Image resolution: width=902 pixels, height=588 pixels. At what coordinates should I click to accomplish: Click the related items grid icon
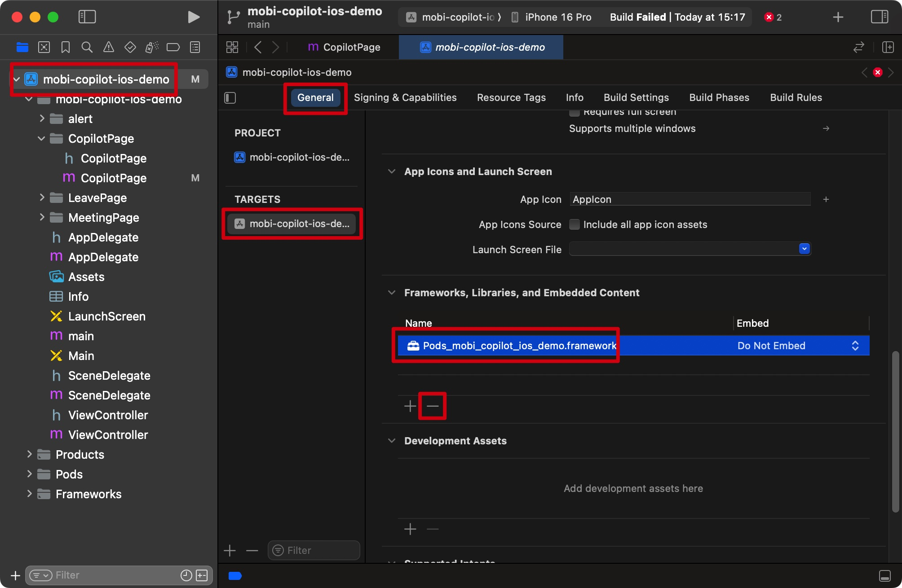(232, 47)
